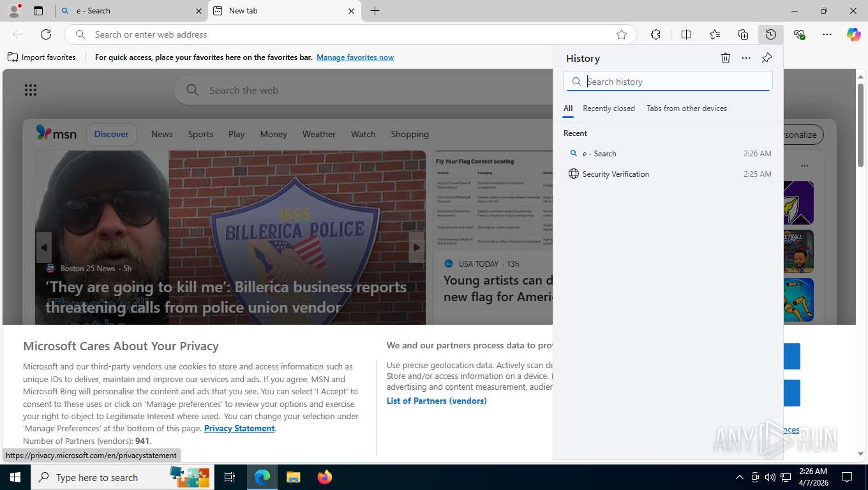Close the "e - Search" tab
Image resolution: width=868 pixels, height=490 pixels.
198,11
